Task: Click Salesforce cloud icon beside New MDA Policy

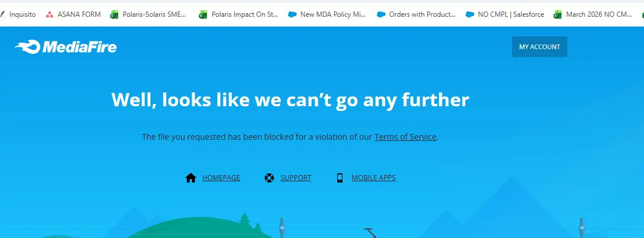Action: [292, 14]
